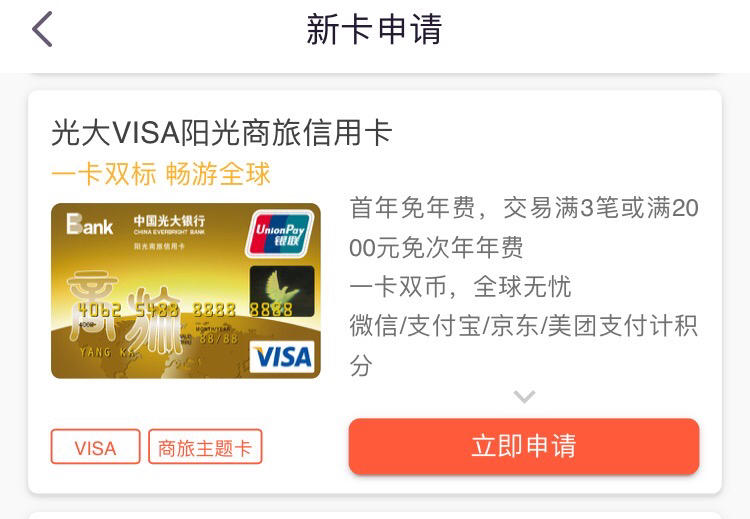750x519 pixels.
Task: Tap the dove hologram on the card
Action: click(282, 291)
